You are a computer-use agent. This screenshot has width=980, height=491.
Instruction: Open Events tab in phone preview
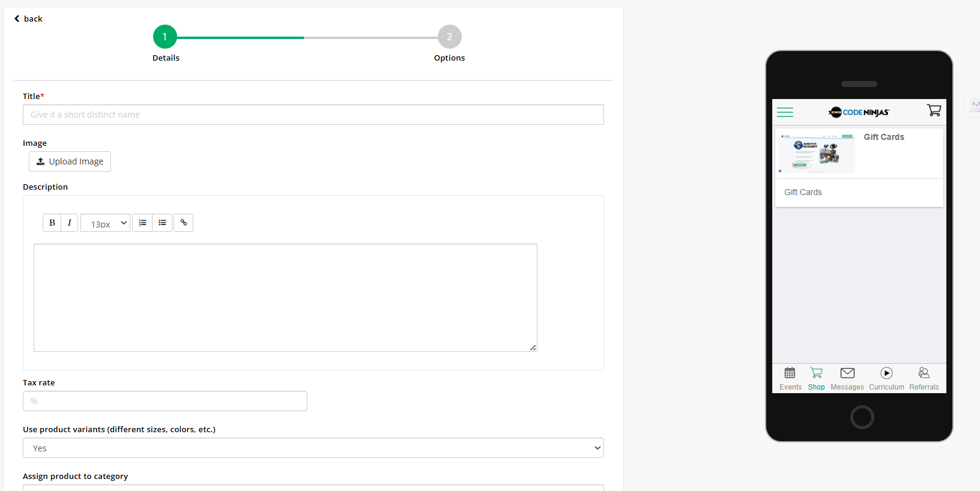click(790, 379)
